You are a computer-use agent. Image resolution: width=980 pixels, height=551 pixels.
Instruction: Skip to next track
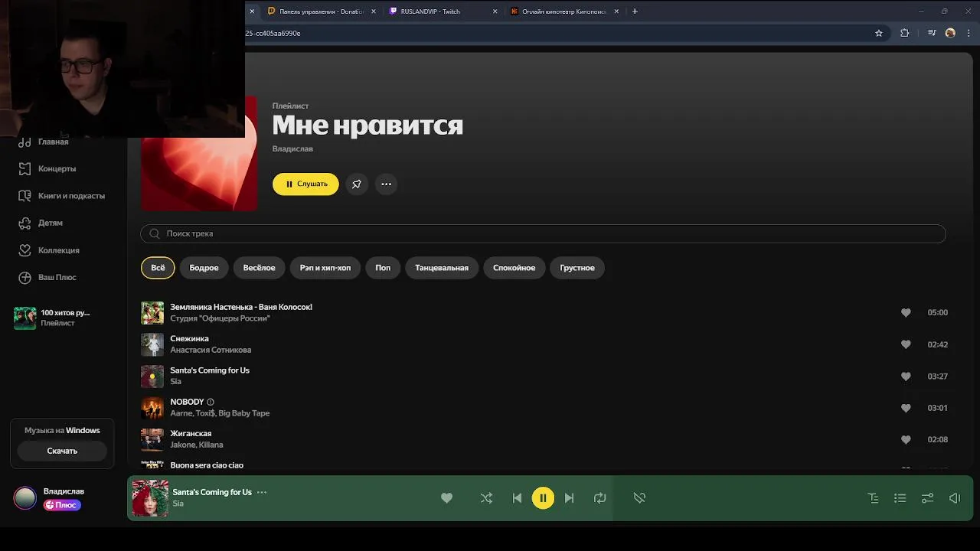[x=569, y=498]
